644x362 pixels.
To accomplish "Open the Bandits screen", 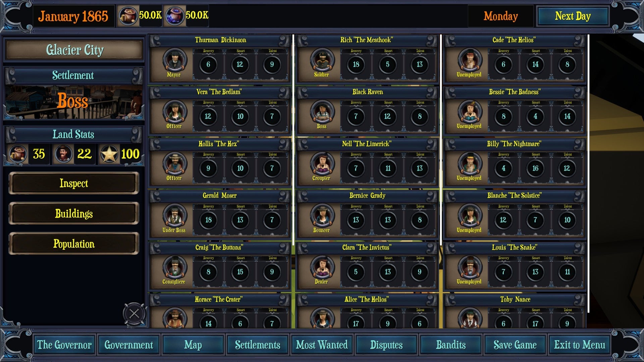I will pyautogui.click(x=451, y=345).
